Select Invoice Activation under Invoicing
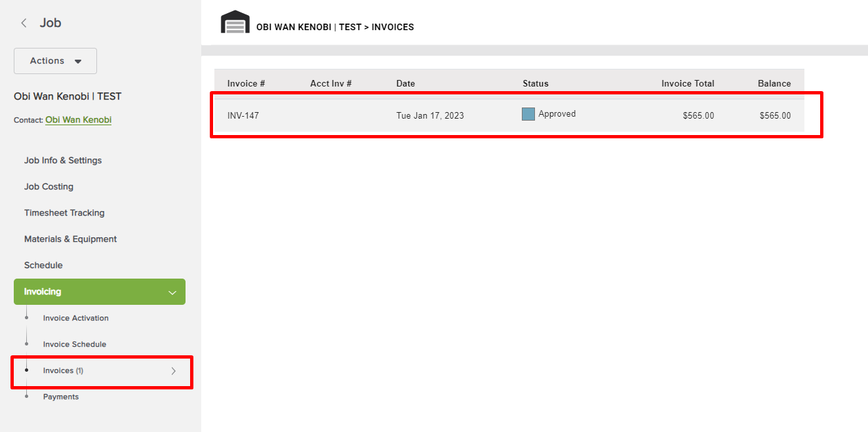Viewport: 868px width, 432px height. tap(75, 318)
